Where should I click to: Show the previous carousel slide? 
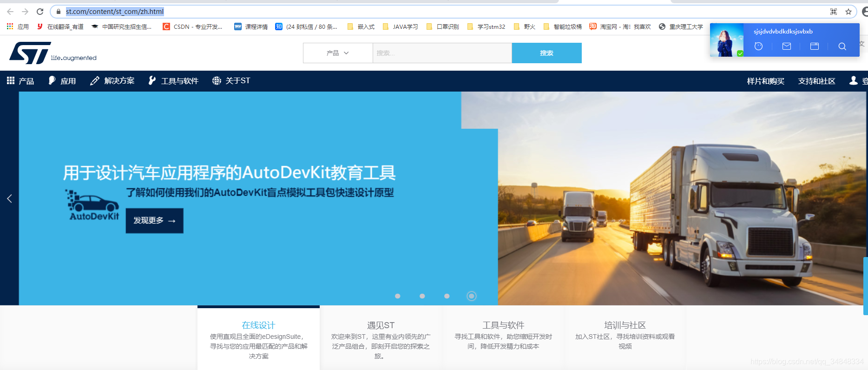pyautogui.click(x=9, y=198)
